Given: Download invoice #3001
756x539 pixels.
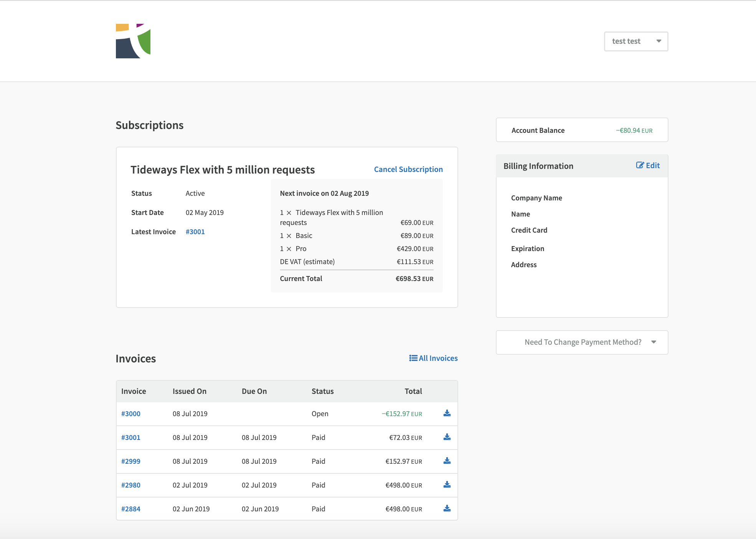Looking at the screenshot, I should (x=447, y=437).
